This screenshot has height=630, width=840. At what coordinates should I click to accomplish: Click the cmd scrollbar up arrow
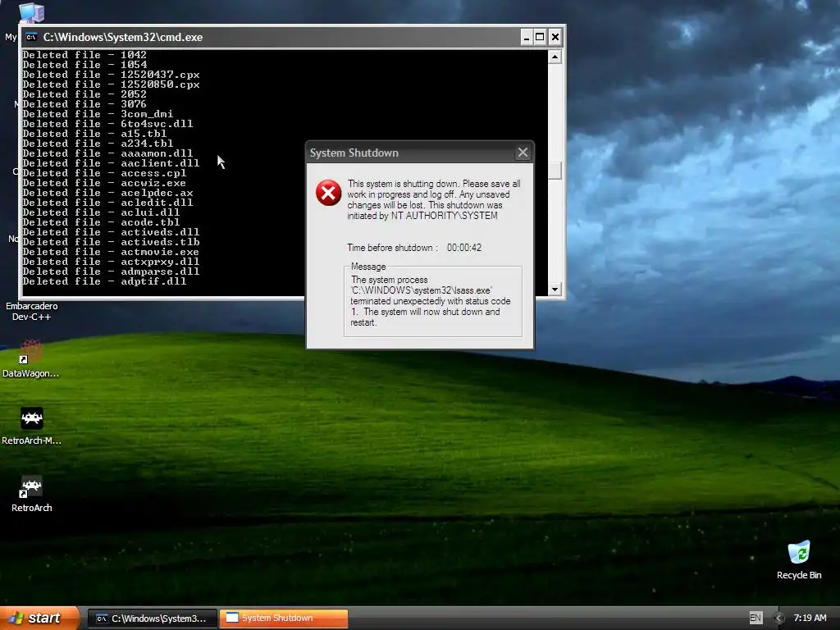[555, 57]
